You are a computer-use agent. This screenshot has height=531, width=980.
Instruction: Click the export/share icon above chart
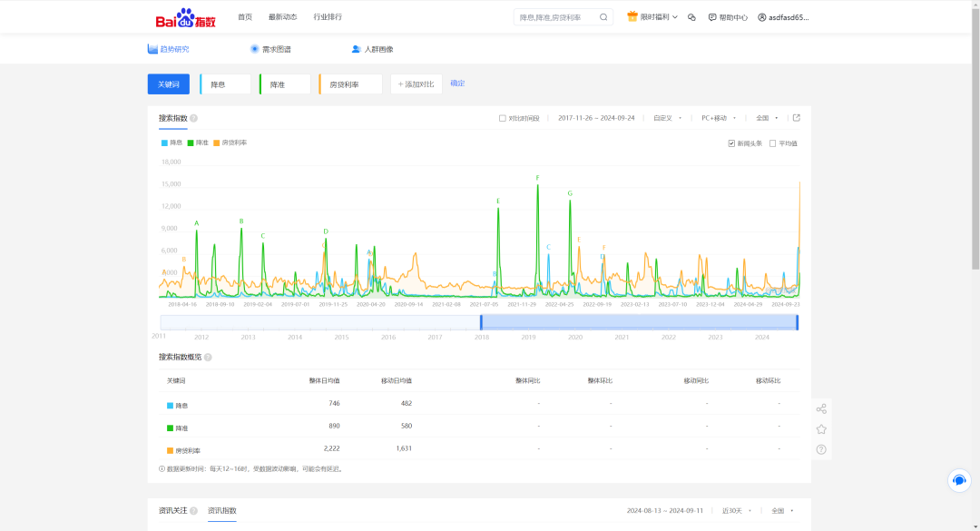pyautogui.click(x=797, y=118)
